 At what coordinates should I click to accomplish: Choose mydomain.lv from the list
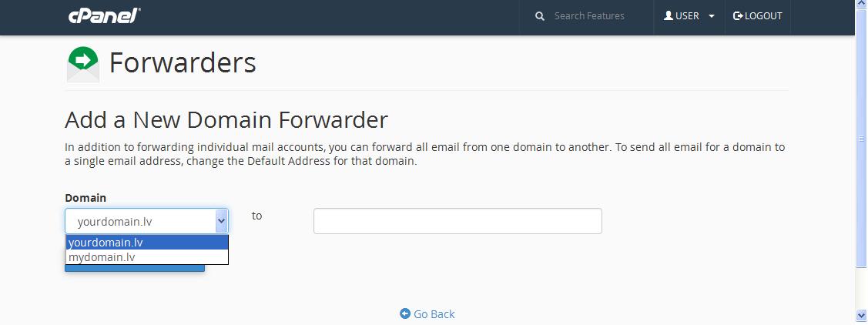146,257
